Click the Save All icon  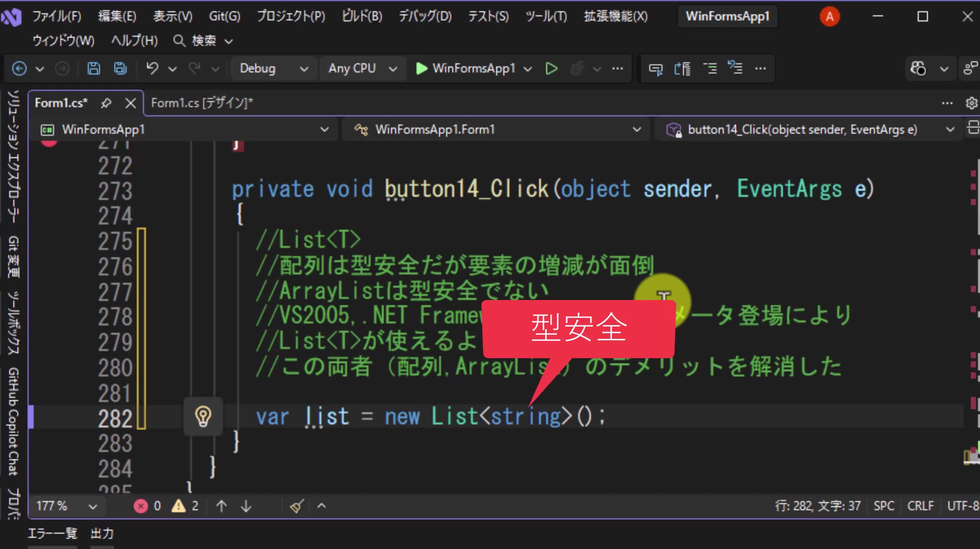coord(120,68)
